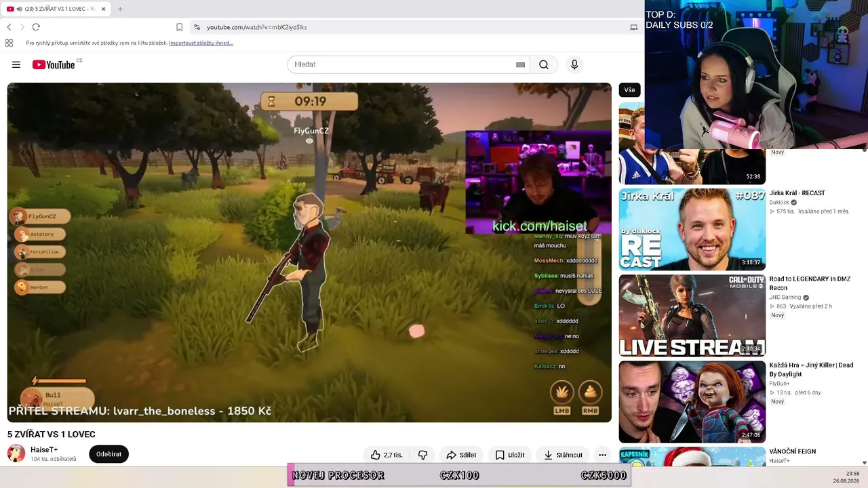Click the youtube.com address bar URL
The image size is (868, 488).
coord(257,27)
